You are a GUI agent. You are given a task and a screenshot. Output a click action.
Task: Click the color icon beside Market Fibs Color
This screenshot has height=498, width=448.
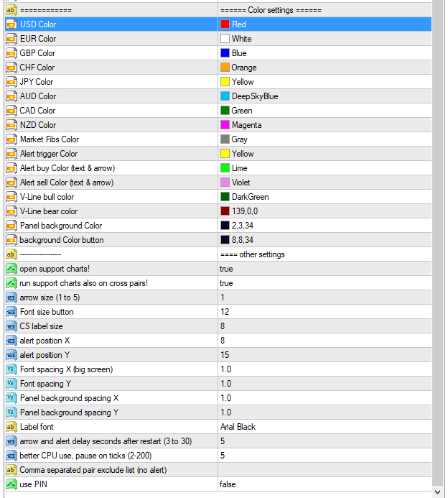pyautogui.click(x=11, y=139)
